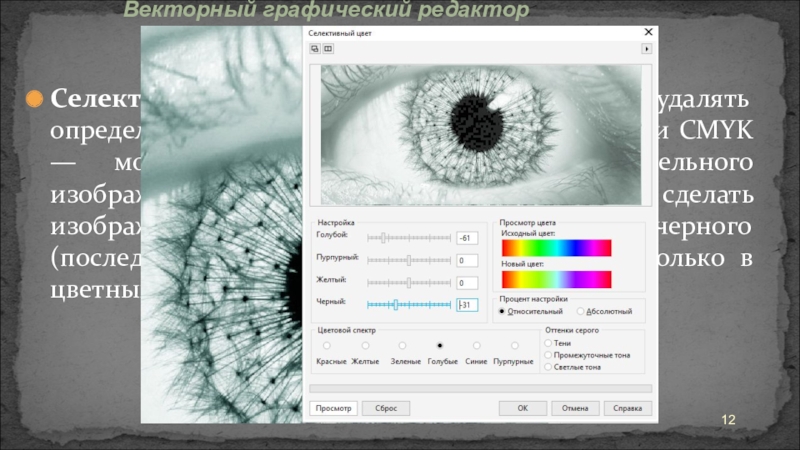
Task: Click the Черный value field showing -31
Action: pos(467,305)
